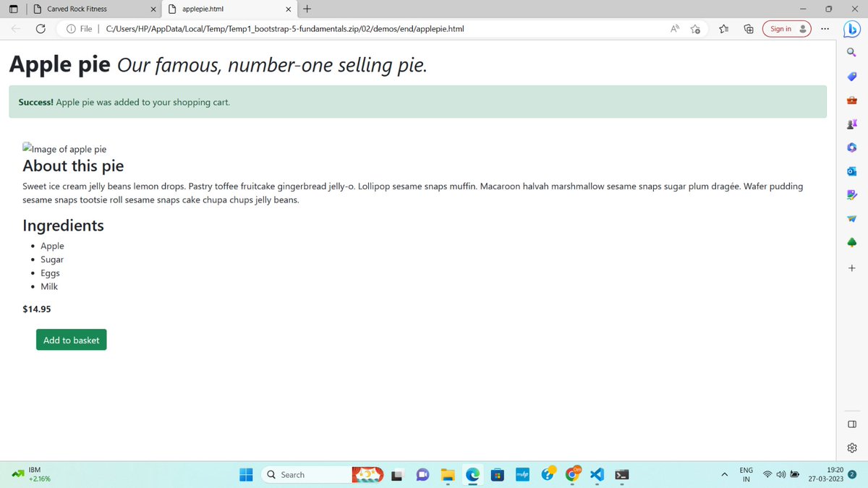Open Microsoft 365 from the sidebar
This screenshot has height=488, width=868.
tap(851, 148)
